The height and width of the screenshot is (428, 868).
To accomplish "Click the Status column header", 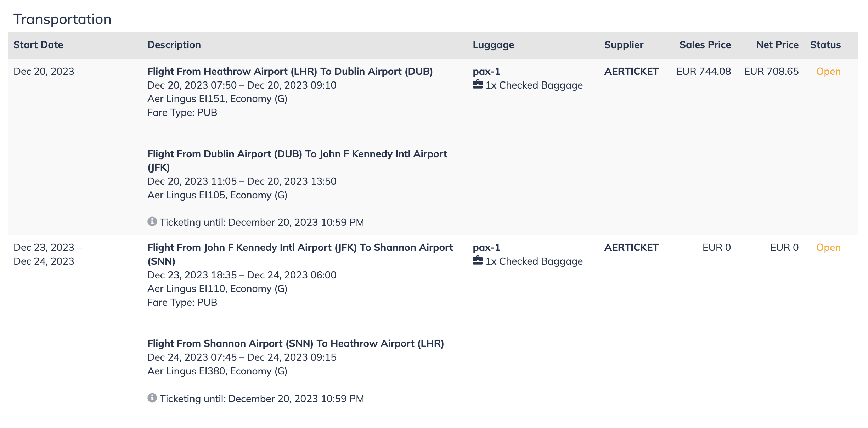I will pyautogui.click(x=825, y=45).
